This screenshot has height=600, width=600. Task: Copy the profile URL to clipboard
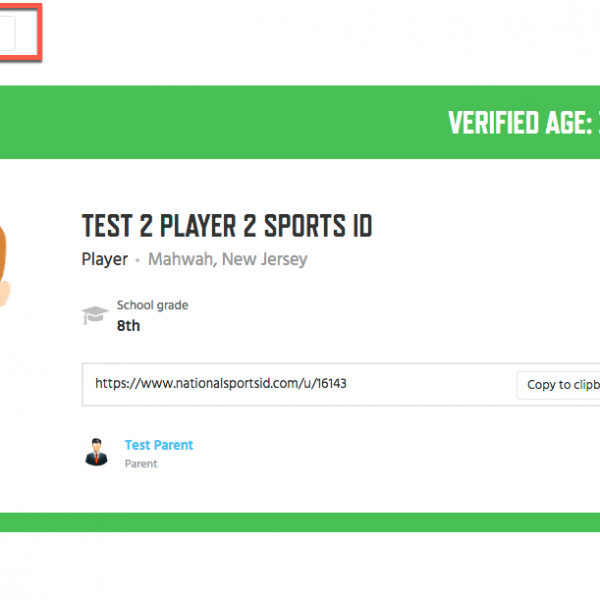559,385
